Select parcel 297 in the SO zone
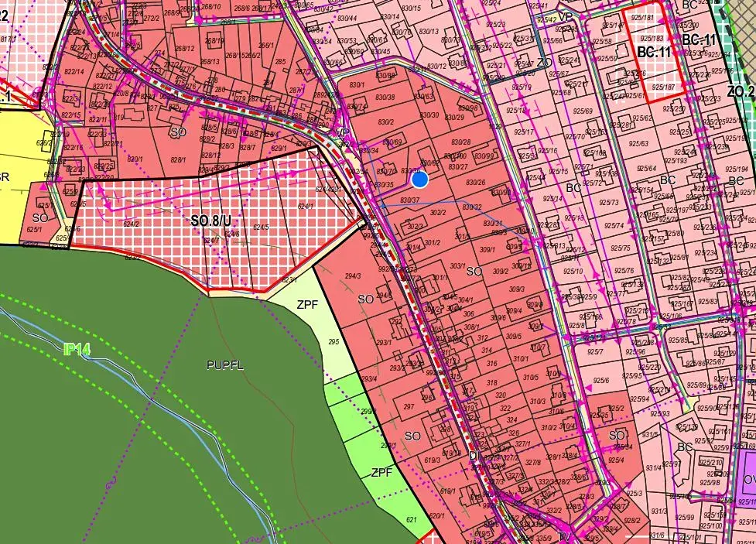756x544 pixels. [x=409, y=405]
